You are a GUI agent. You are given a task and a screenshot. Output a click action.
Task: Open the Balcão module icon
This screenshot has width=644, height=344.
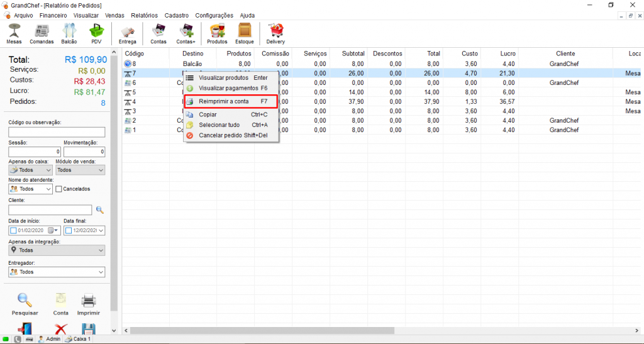pos(69,33)
